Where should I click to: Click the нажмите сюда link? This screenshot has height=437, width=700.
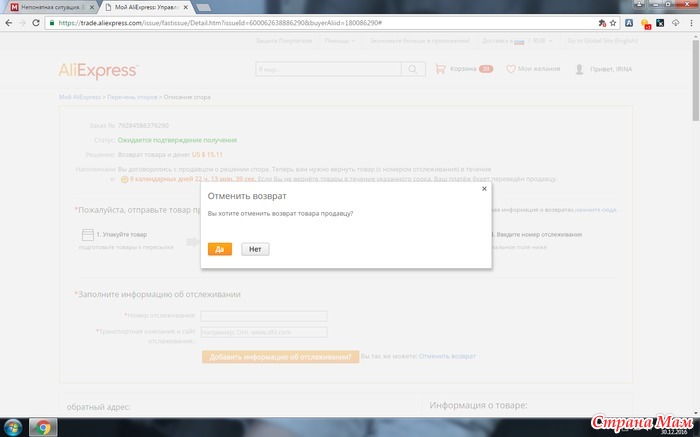click(596, 209)
